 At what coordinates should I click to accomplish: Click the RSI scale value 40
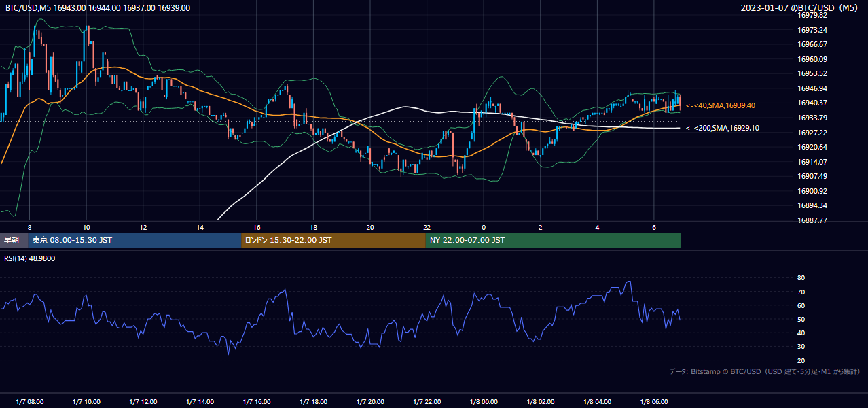801,333
